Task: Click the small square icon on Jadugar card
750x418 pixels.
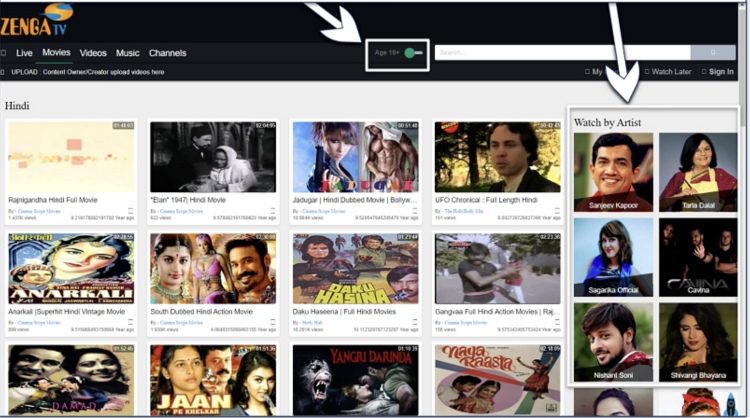Action: tap(415, 210)
